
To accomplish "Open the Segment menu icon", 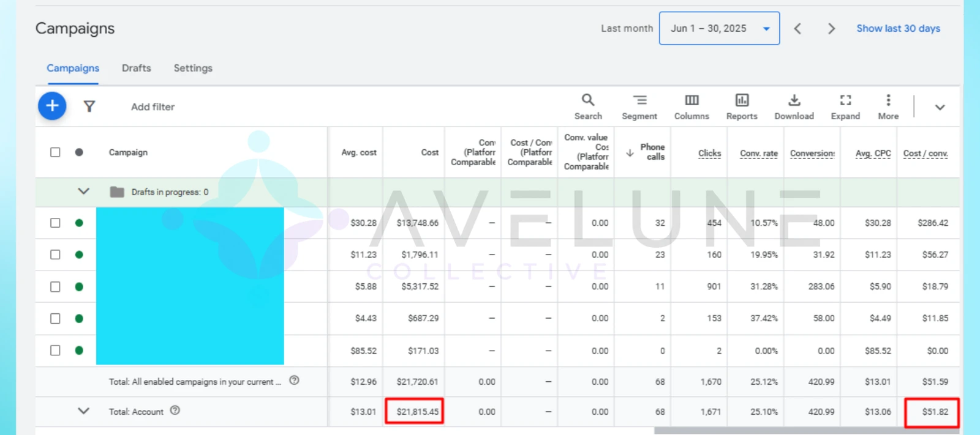I will point(639,106).
